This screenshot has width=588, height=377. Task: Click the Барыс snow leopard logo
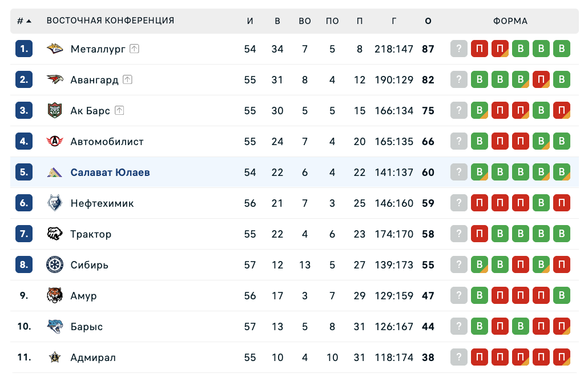pyautogui.click(x=55, y=327)
